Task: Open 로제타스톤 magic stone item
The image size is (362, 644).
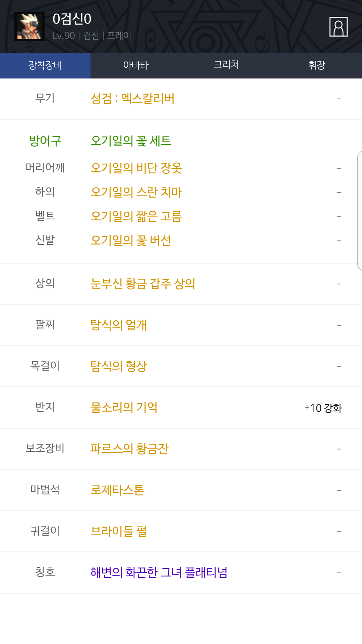Action: pyautogui.click(x=117, y=490)
